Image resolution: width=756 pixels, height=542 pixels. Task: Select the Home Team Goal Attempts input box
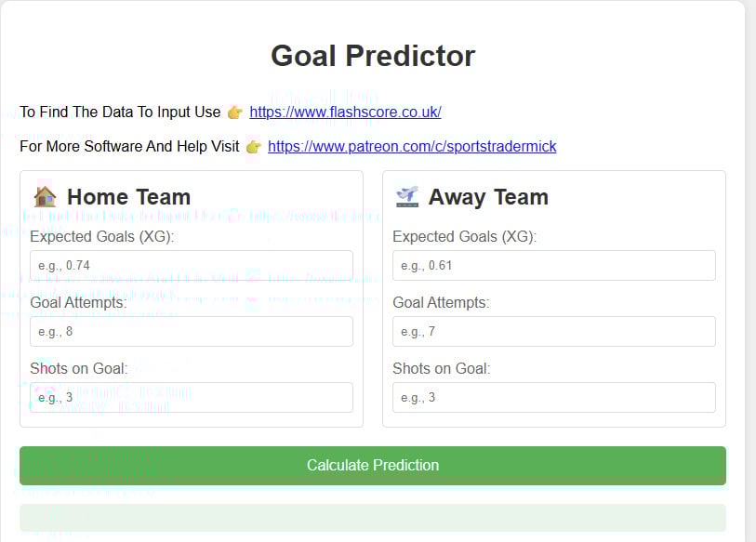(x=192, y=331)
